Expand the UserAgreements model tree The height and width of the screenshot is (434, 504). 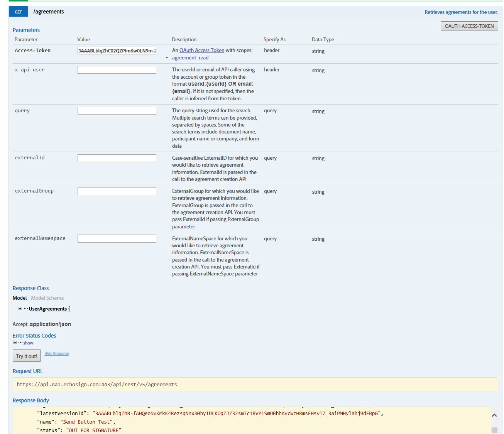point(20,309)
